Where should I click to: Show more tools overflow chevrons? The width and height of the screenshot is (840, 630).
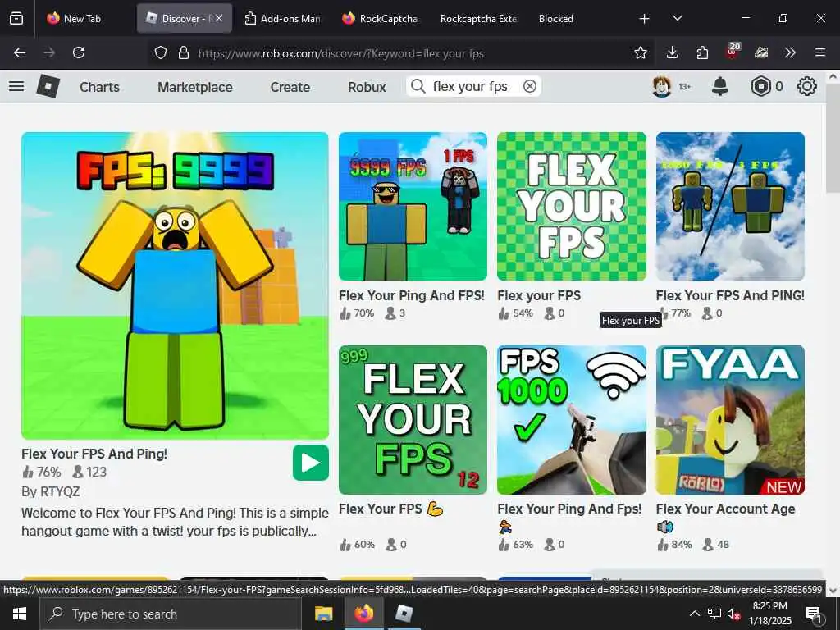click(x=790, y=52)
